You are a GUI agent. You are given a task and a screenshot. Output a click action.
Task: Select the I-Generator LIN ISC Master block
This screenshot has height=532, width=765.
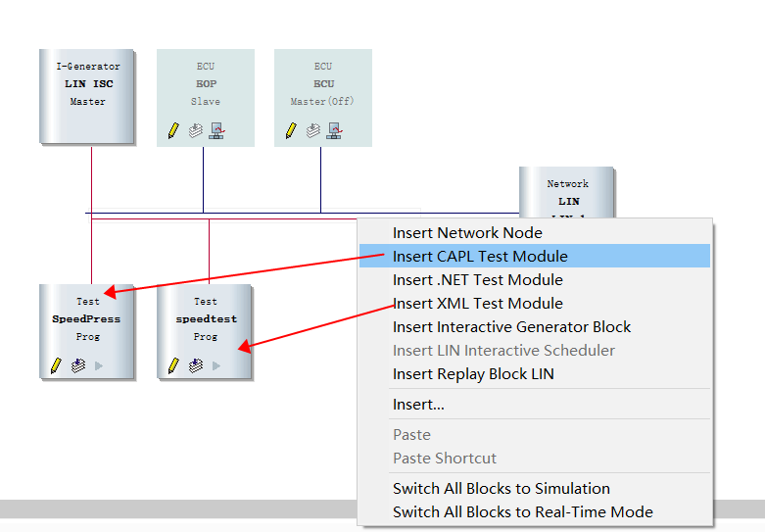[87, 96]
